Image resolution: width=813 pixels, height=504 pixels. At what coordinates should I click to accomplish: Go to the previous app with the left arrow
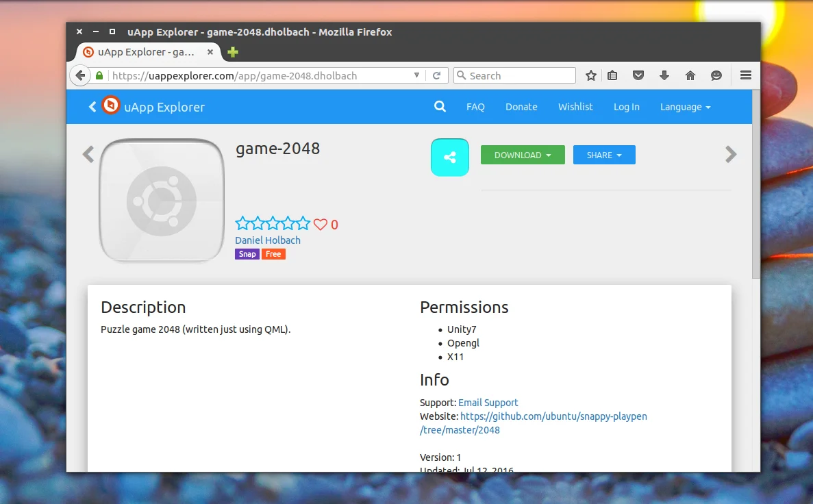coord(88,155)
